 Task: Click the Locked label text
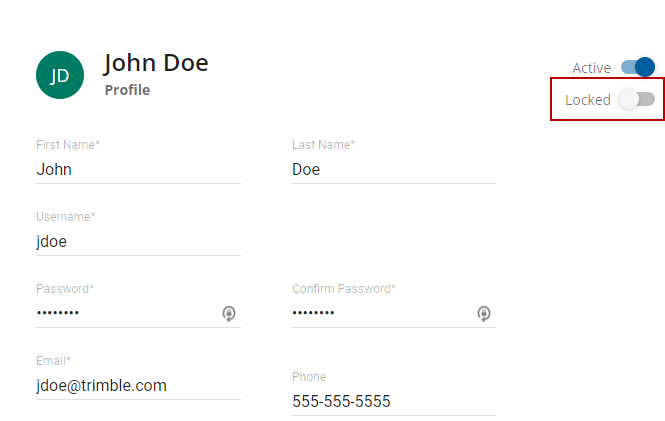(x=587, y=100)
